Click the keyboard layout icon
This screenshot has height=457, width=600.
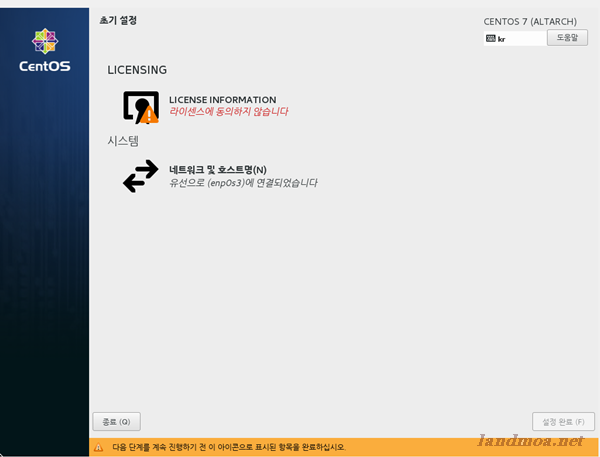(491, 38)
